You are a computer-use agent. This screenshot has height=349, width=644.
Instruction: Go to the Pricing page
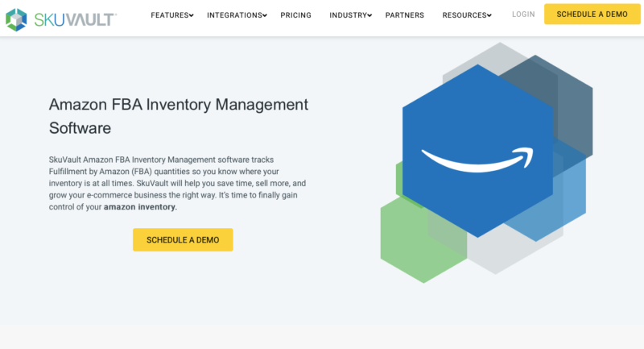coord(295,15)
